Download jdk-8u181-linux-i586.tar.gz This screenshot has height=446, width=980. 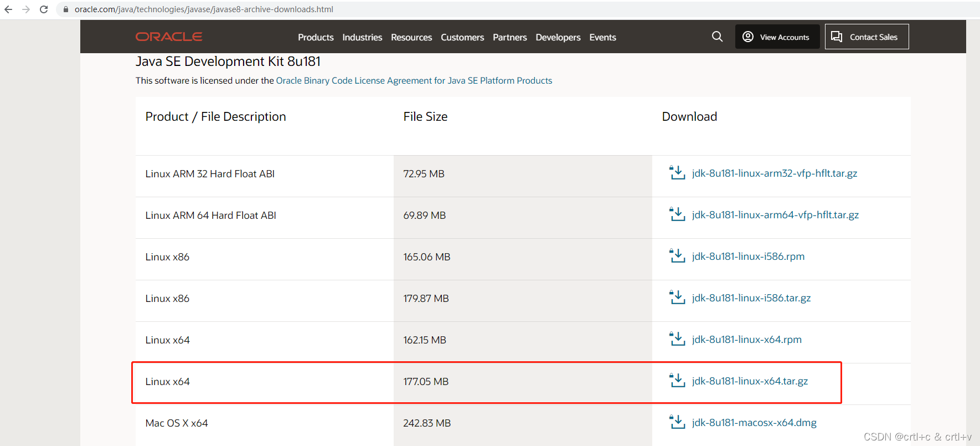[x=751, y=298]
